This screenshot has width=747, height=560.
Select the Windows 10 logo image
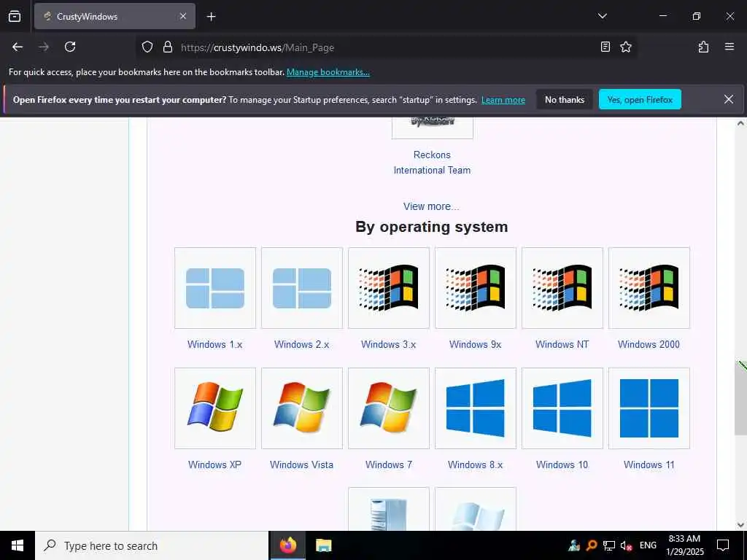562,408
